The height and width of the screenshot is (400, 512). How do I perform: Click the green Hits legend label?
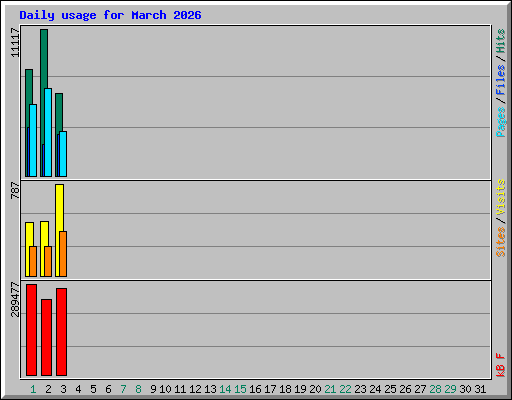501,41
